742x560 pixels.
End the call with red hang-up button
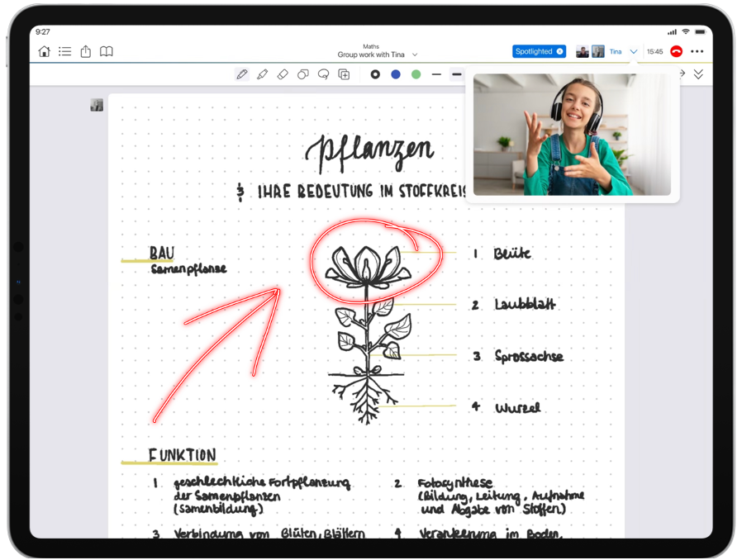tap(676, 51)
